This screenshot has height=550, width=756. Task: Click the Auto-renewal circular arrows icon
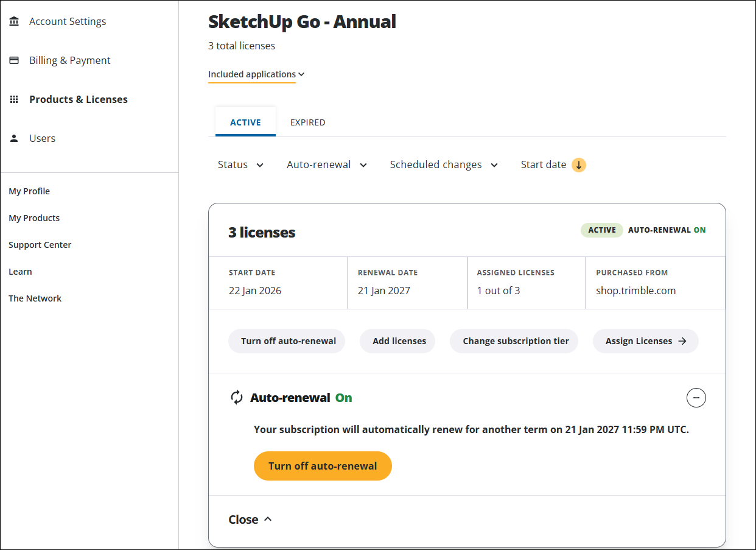click(x=237, y=398)
